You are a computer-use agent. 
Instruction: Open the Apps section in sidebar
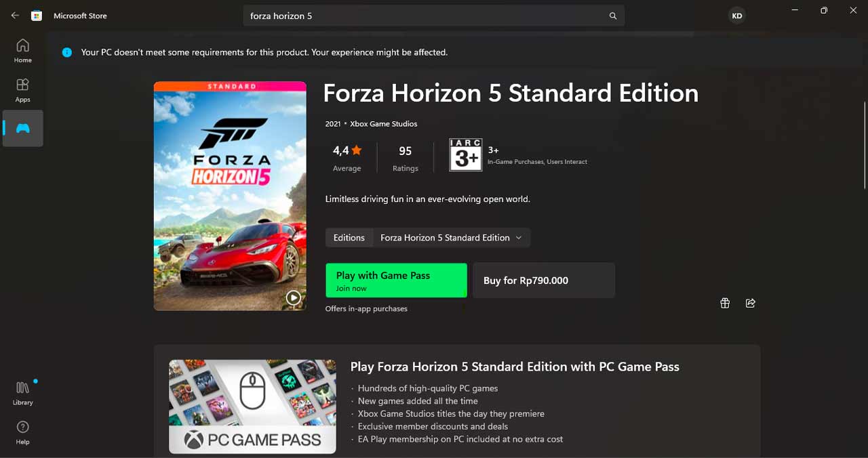click(x=23, y=89)
